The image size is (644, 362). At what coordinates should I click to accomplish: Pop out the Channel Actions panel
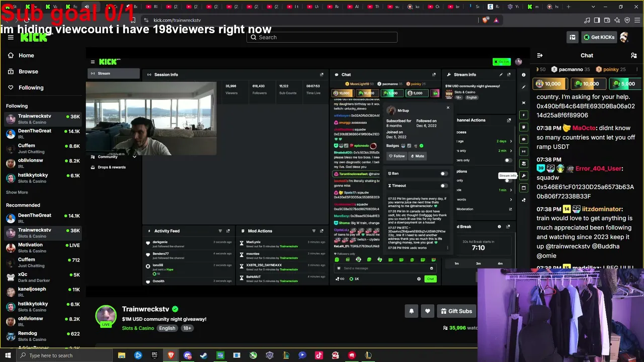click(509, 120)
